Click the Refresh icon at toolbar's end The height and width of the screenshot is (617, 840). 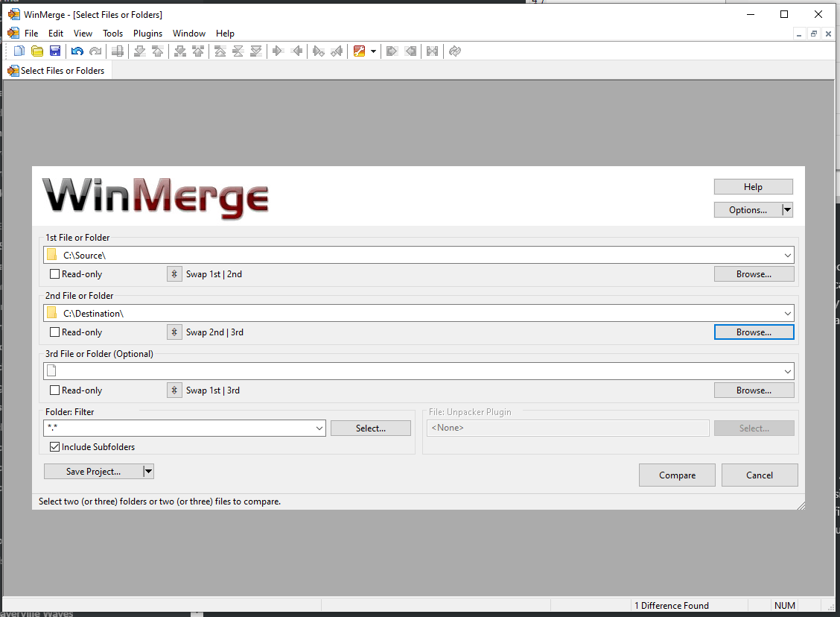454,51
